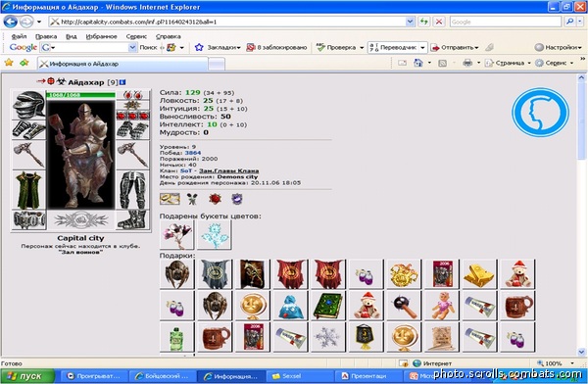Open the search provider dropdown arrow
The image size is (588, 384).
click(x=580, y=22)
